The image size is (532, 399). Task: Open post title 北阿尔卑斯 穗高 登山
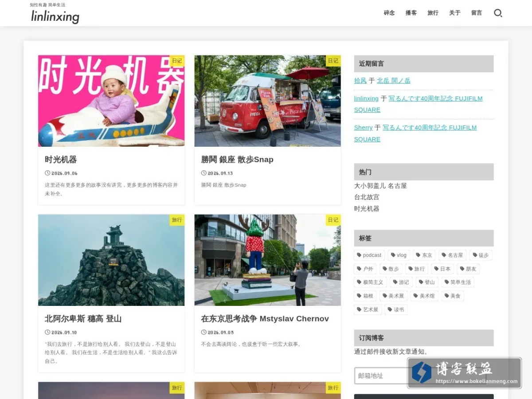[x=83, y=319]
